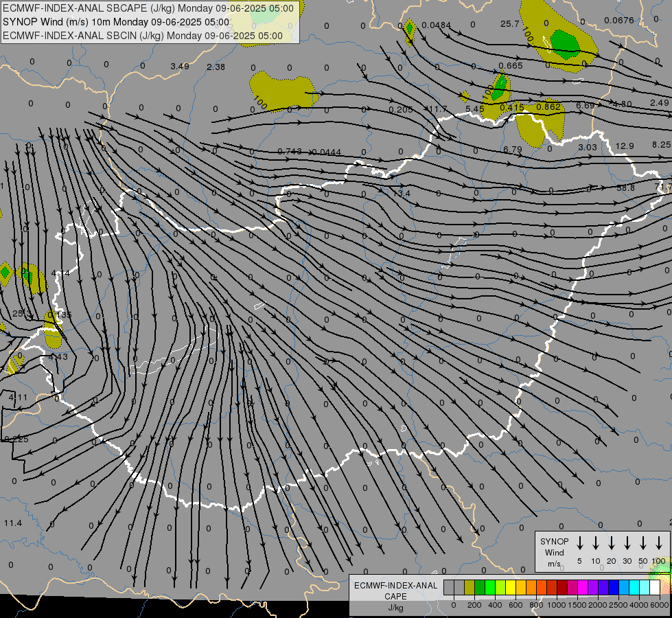Click the 30 m/s wind arrow in legend
This screenshot has width=672, height=618.
click(x=627, y=542)
